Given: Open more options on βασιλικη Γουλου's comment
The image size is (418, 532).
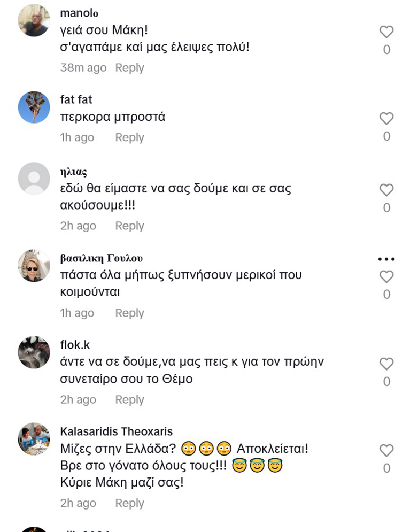Looking at the screenshot, I should pos(386,259).
